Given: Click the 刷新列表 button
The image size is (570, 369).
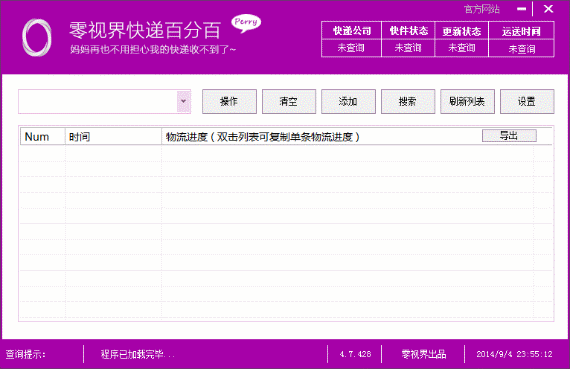Looking at the screenshot, I should [x=467, y=101].
